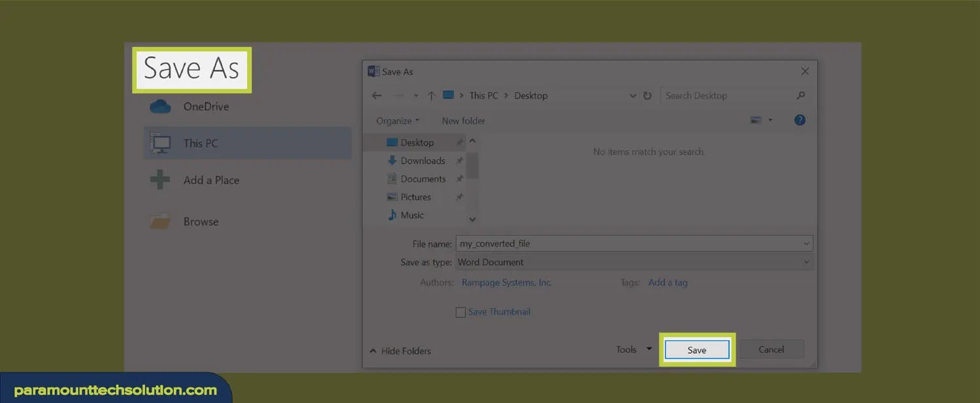Open the Tools dropdown menu
The image size is (980, 403).
634,349
